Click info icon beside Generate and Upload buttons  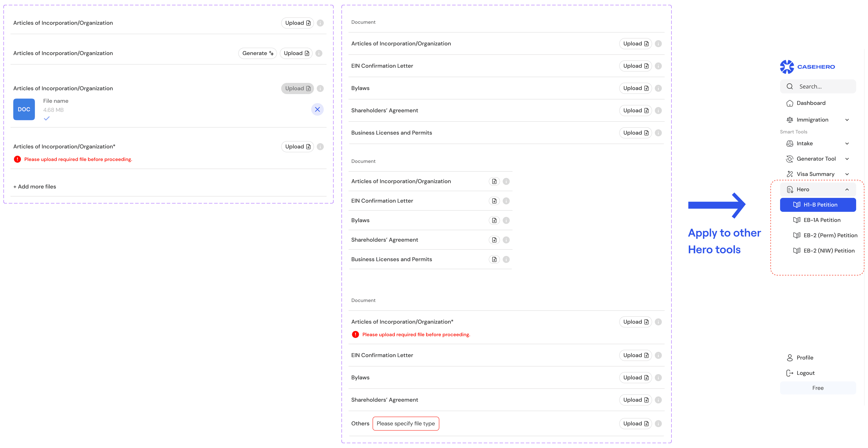click(x=319, y=53)
